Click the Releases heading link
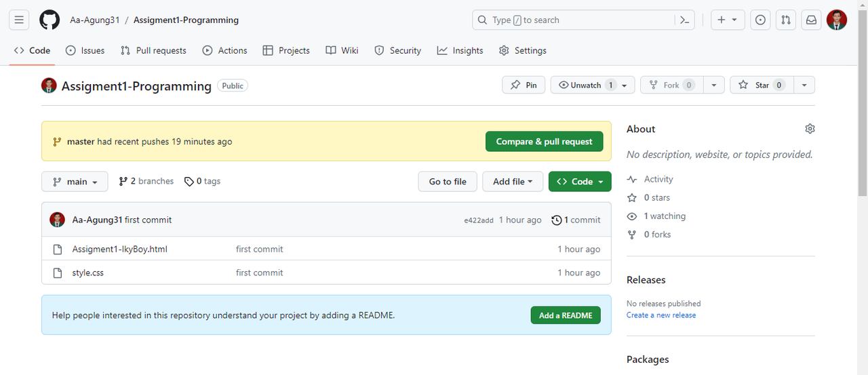Screen dimensions: 868x375 point(646,279)
